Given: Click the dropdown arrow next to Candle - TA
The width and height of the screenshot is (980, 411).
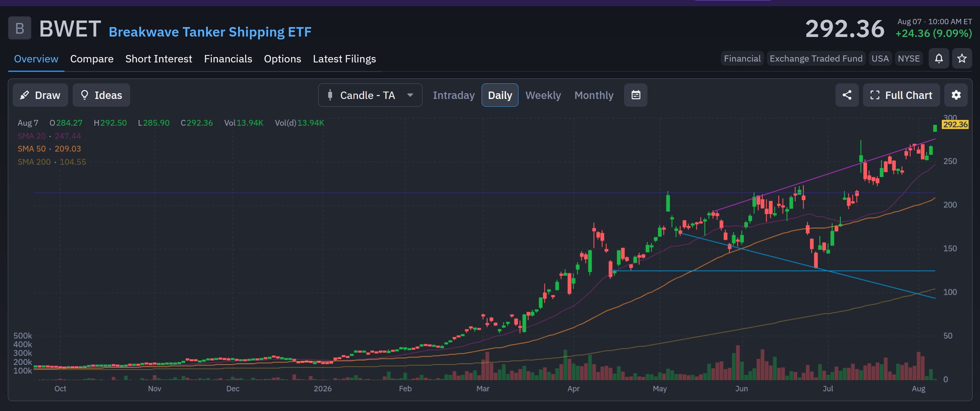Looking at the screenshot, I should [410, 95].
